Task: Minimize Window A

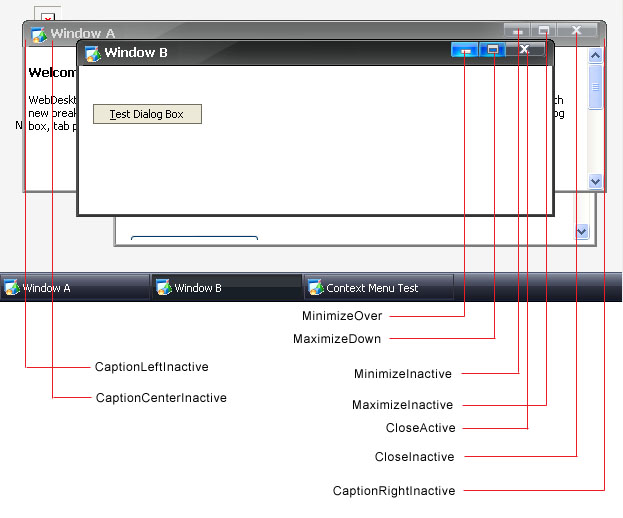Action: tap(517, 31)
